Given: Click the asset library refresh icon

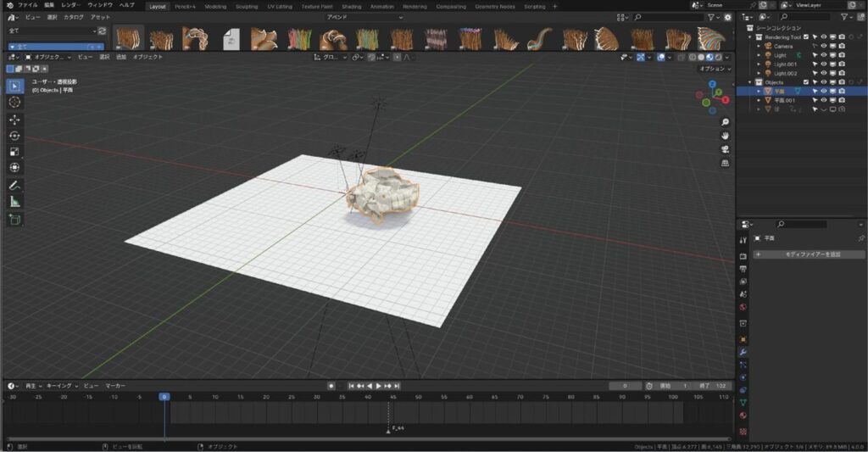Looking at the screenshot, I should (x=102, y=31).
